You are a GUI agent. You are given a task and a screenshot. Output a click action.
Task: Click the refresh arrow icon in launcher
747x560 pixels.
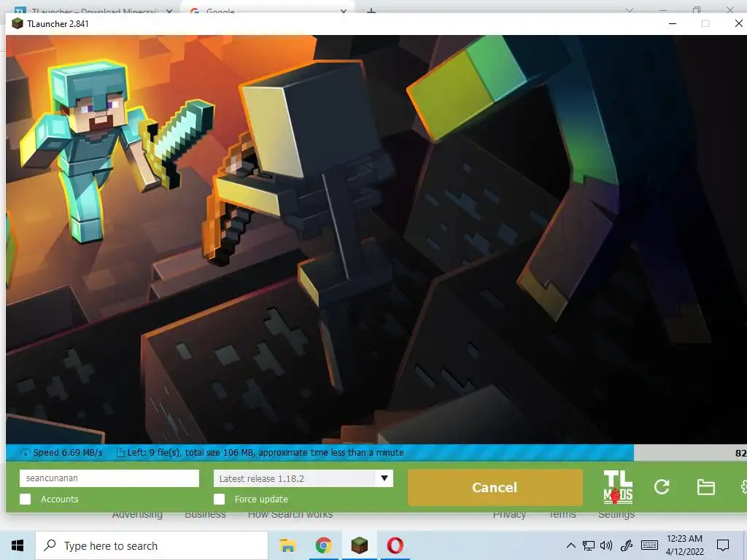tap(662, 487)
